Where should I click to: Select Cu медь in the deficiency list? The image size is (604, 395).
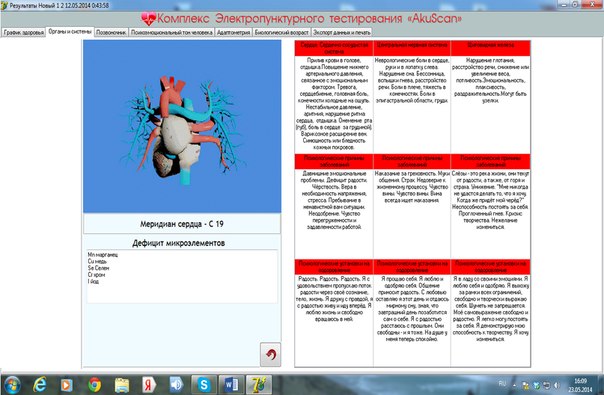(x=97, y=261)
